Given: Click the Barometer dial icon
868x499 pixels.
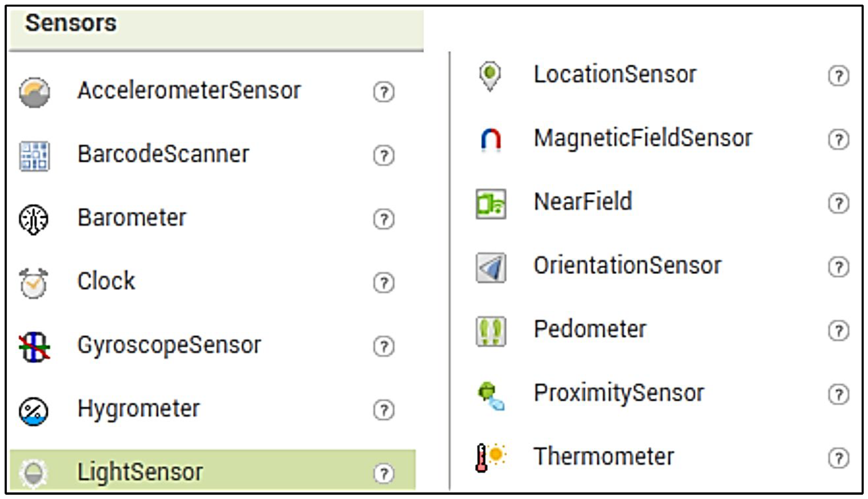Looking at the screenshot, I should [x=34, y=219].
